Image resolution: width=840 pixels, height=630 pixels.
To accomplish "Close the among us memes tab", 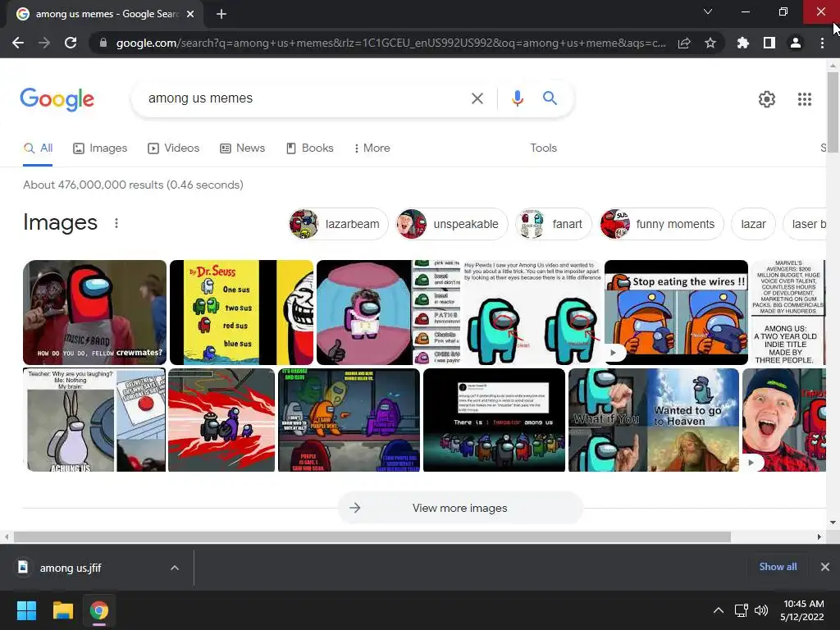I will point(190,14).
